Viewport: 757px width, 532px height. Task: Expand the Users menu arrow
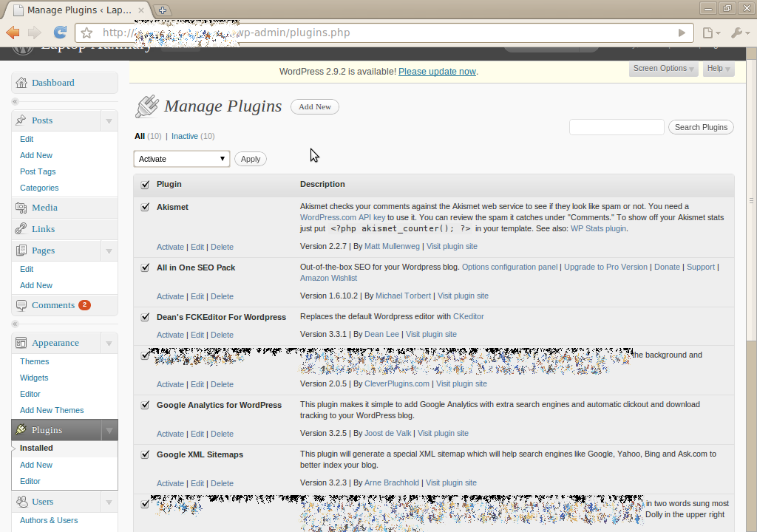pos(109,502)
